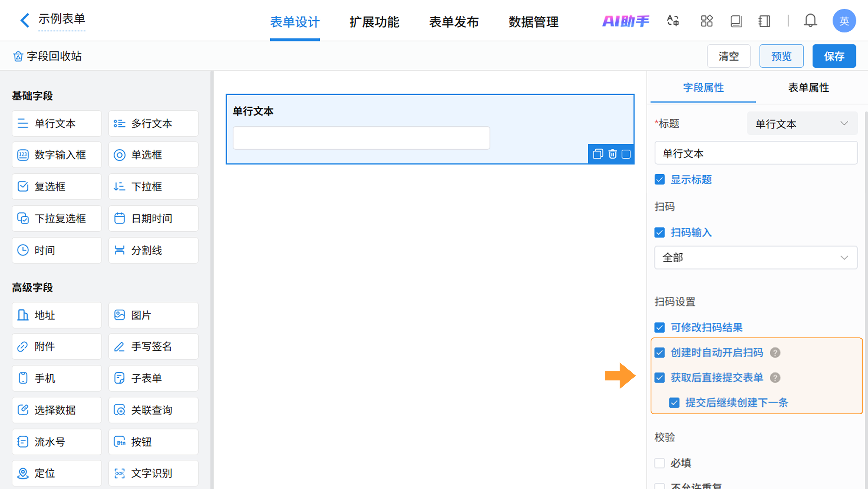Viewport: 868px width, 489px height.
Task: Toggle 扫码输入 checkbox
Action: 659,232
